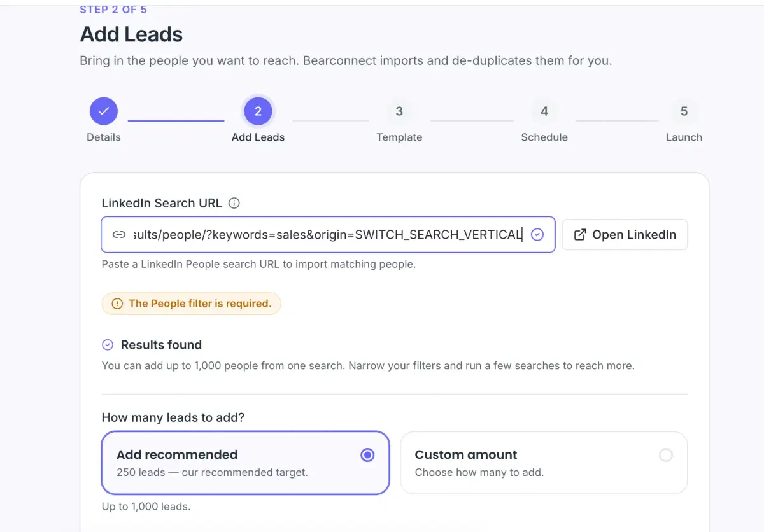Click the validation checkmark icon in URL field
Viewport: 764px width, 532px height.
537,235
